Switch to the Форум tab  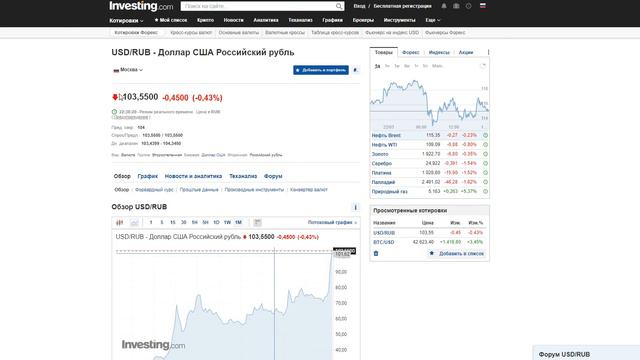tap(273, 176)
